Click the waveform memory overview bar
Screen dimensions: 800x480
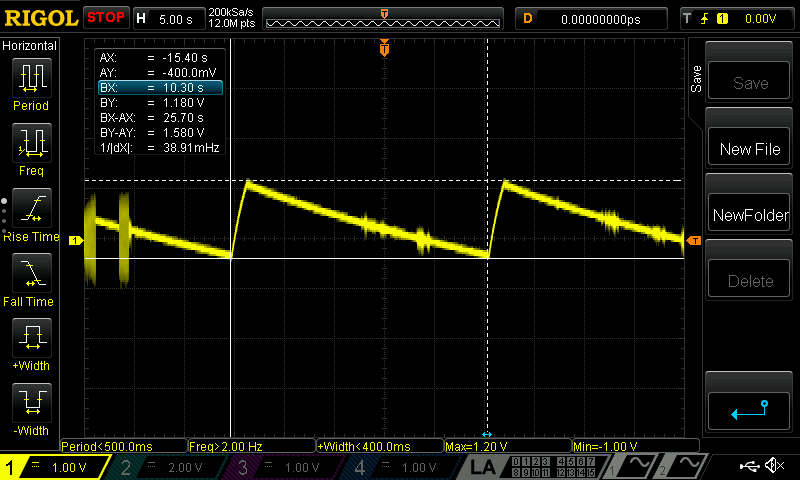point(384,19)
